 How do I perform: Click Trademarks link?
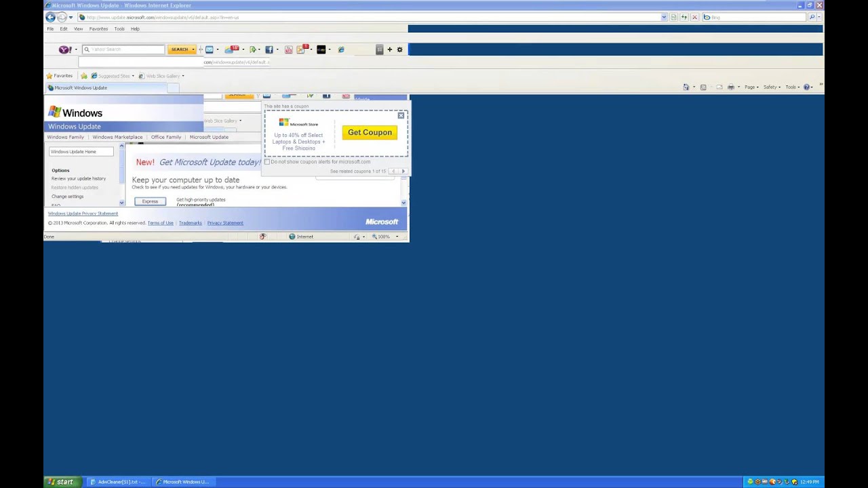click(191, 223)
